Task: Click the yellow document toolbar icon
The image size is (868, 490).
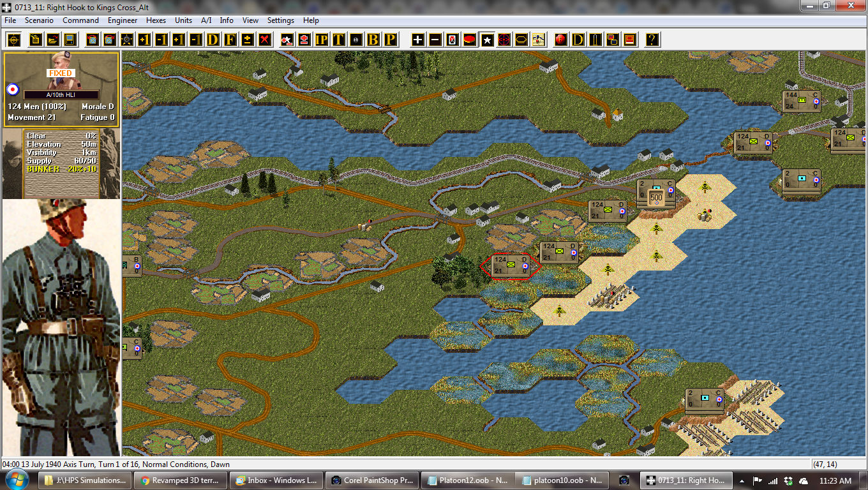Action: tap(36, 40)
